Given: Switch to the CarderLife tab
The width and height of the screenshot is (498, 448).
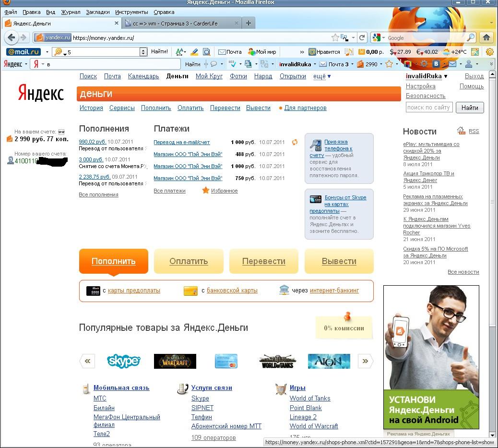Looking at the screenshot, I should (x=181, y=23).
